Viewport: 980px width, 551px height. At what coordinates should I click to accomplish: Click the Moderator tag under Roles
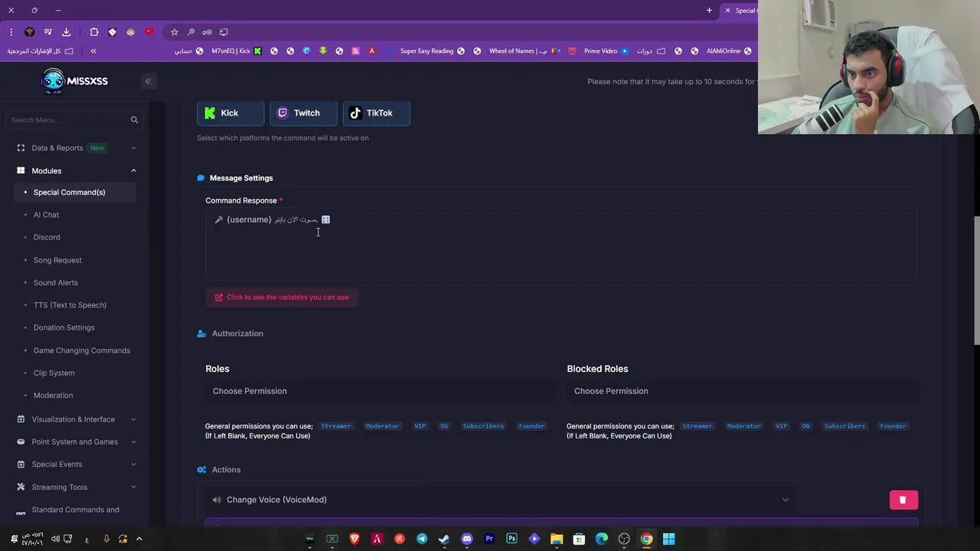point(382,426)
